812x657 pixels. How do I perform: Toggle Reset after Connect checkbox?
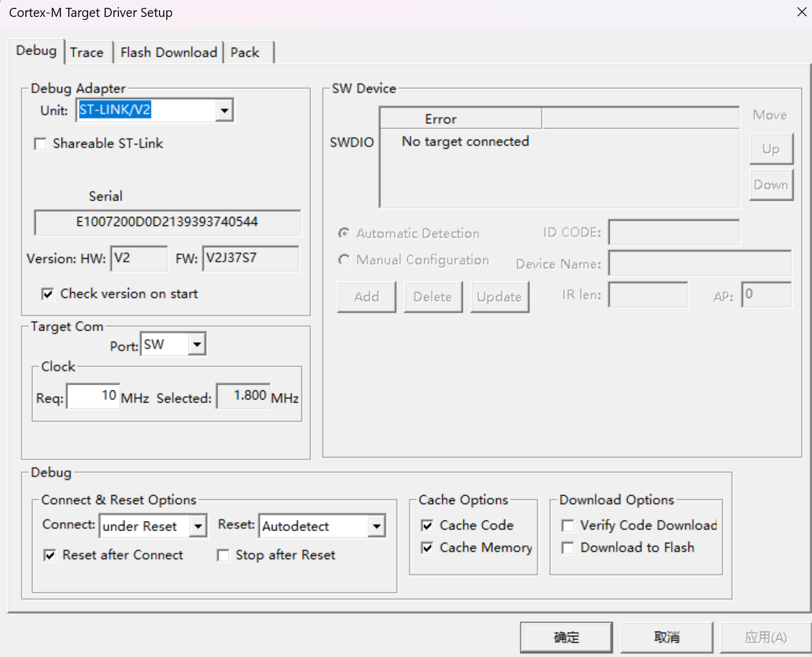[x=50, y=555]
